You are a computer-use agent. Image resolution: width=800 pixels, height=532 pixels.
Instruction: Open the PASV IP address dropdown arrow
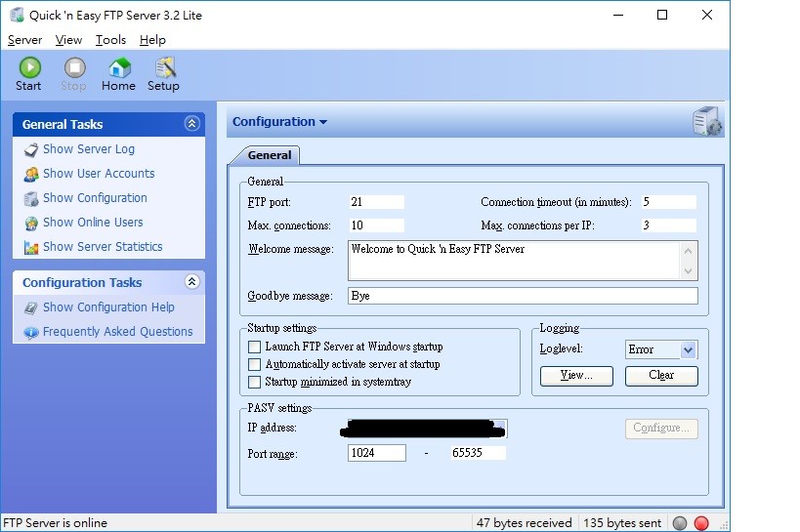click(500, 428)
